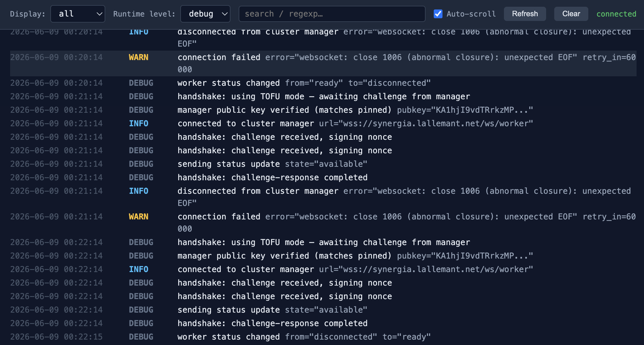Open the Runtime level dropdown set to debug
The width and height of the screenshot is (644, 345).
click(205, 14)
